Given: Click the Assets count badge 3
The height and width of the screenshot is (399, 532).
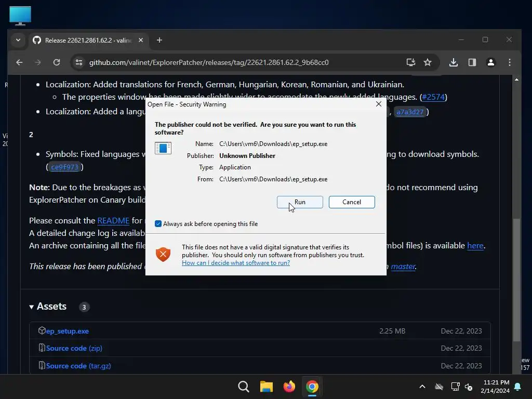Looking at the screenshot, I should click(84, 307).
